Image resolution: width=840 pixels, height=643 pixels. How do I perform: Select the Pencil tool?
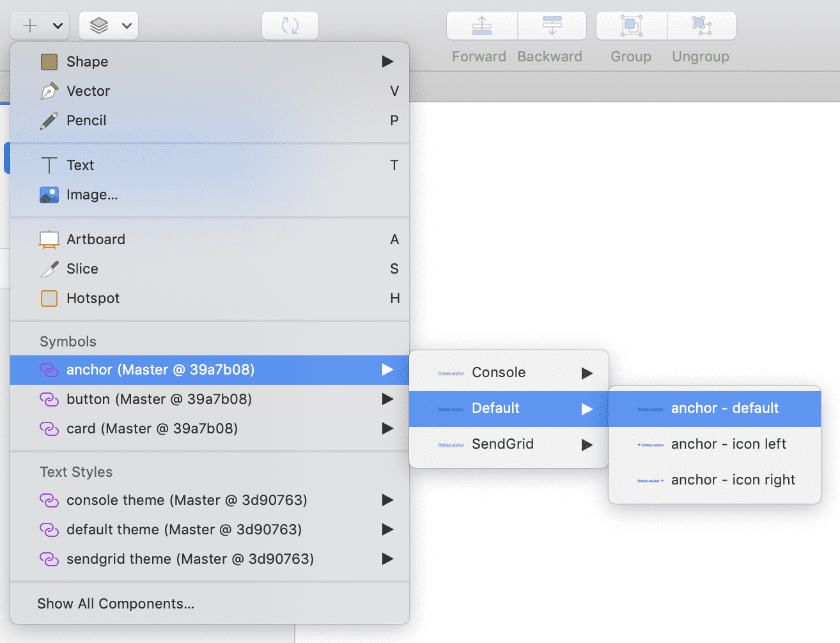[x=86, y=120]
